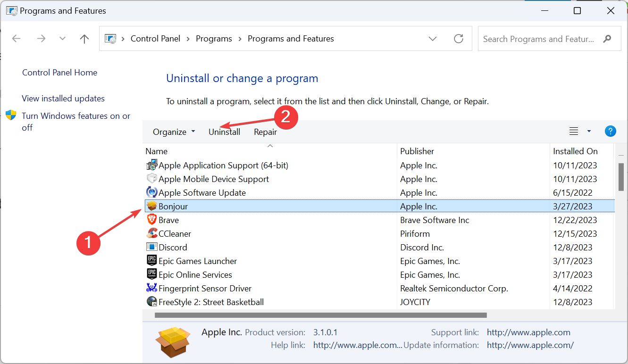The image size is (628, 364).
Task: Click the 3.1.0.1 product version value
Action: pos(326,332)
